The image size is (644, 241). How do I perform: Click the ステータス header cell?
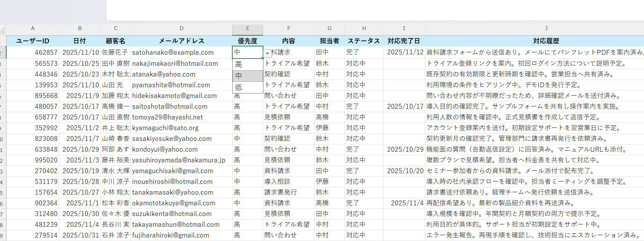(x=364, y=41)
